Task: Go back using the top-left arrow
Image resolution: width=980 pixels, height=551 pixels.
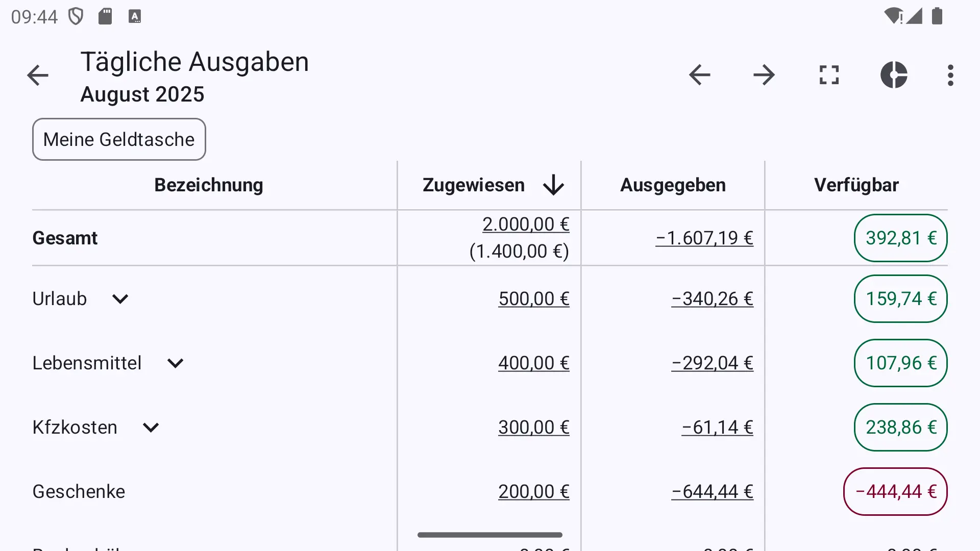Action: coord(38,76)
